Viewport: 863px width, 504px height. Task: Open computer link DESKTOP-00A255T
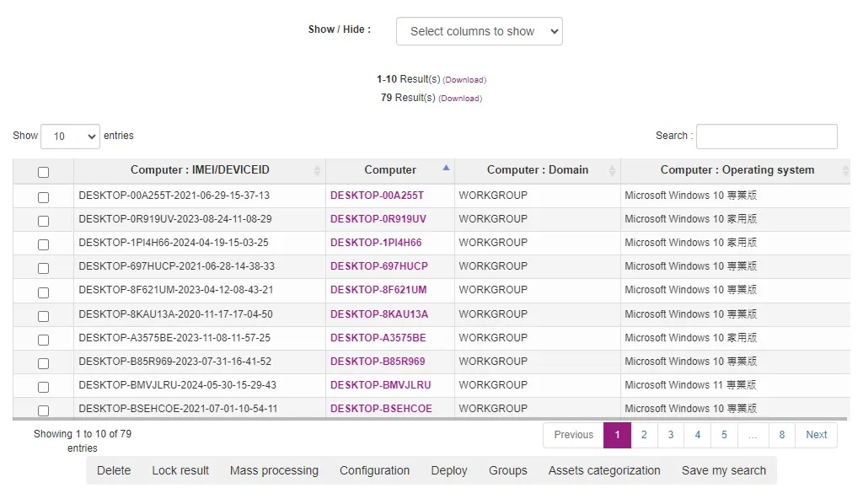(x=377, y=196)
